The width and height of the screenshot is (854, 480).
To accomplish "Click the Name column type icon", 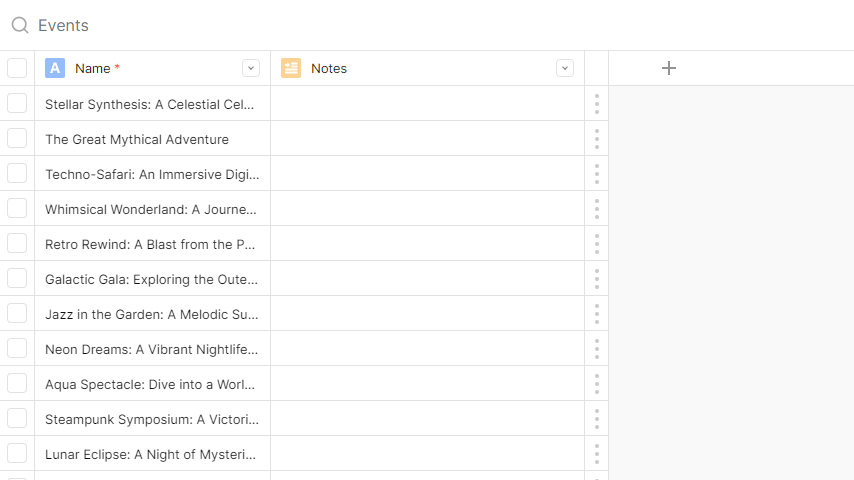I will [x=55, y=68].
